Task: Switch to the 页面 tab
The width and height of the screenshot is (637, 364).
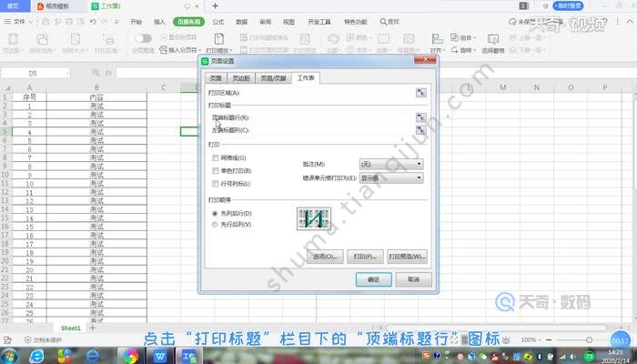Action: click(216, 78)
